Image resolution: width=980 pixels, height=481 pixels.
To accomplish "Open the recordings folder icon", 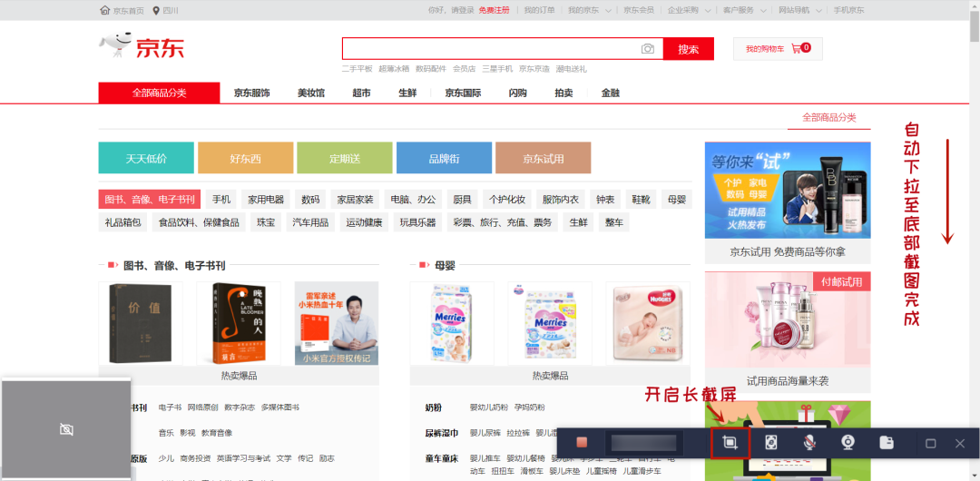I will 887,443.
